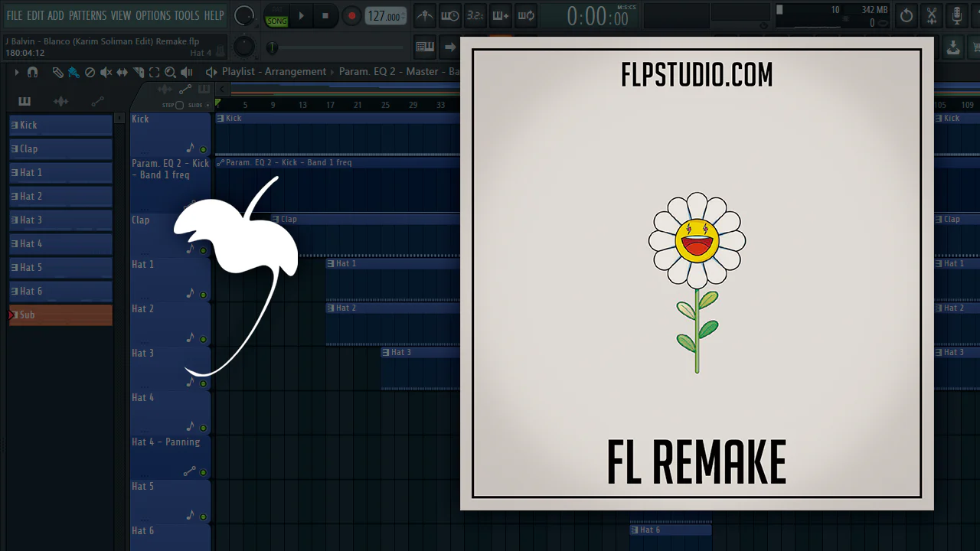
Task: Toggle typing keyboard to piano icon
Action: click(x=425, y=47)
